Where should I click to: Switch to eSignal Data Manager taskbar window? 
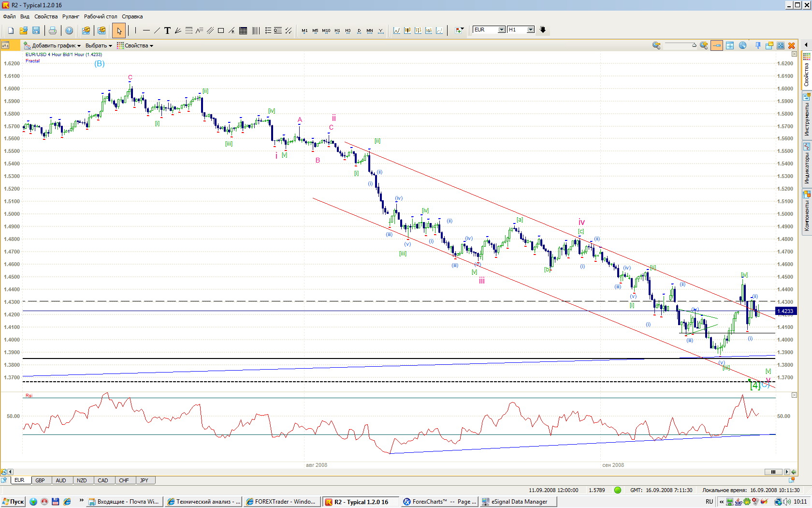tap(517, 502)
